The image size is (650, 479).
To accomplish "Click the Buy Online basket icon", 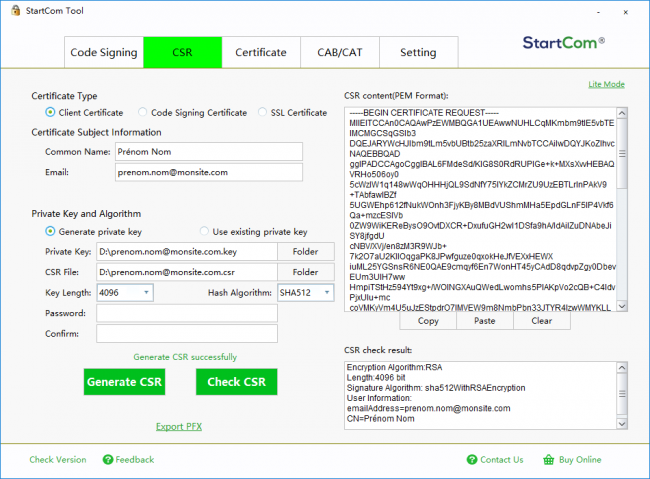I will 548,460.
